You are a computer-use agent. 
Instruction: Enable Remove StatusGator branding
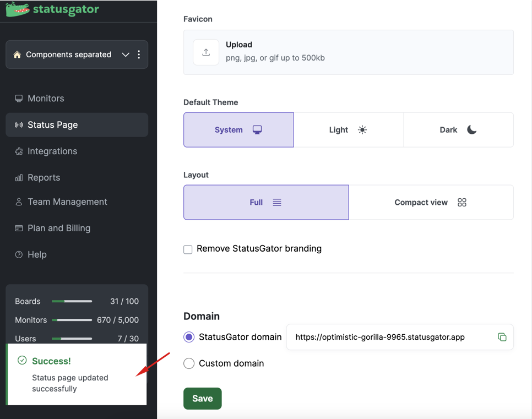(188, 249)
